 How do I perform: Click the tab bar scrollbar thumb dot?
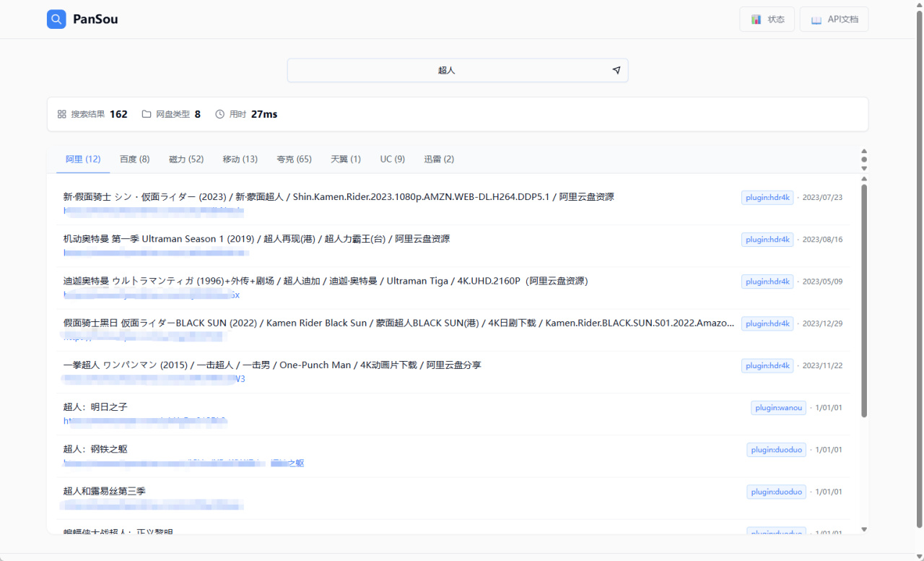click(x=864, y=160)
